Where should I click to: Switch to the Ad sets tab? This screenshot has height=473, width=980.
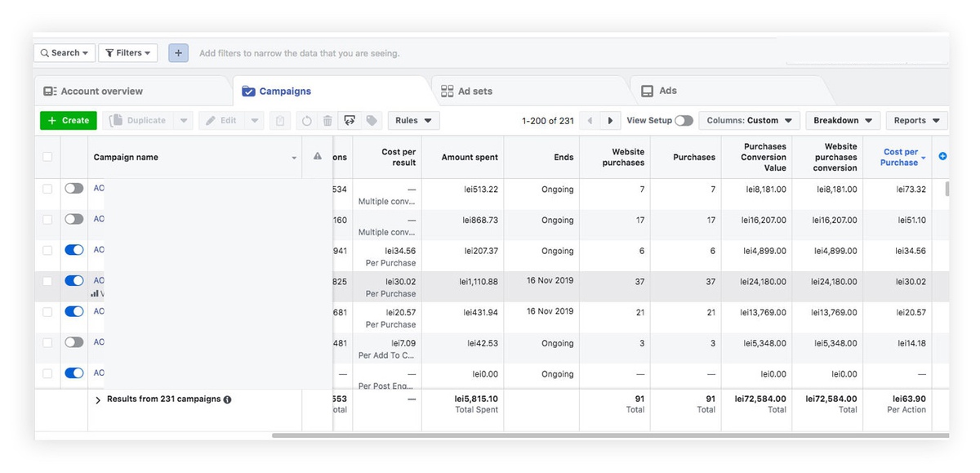(475, 91)
